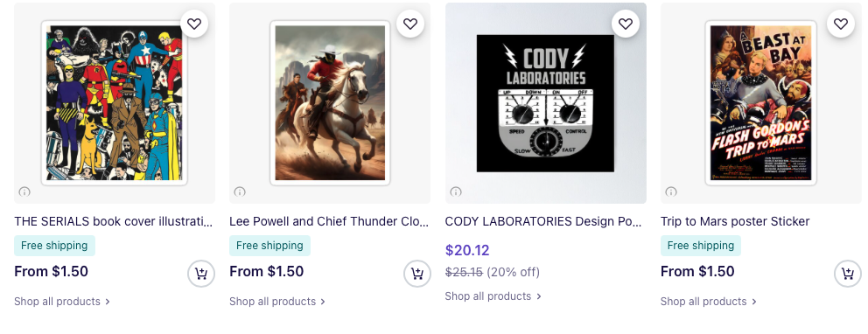Favorite THE SERIALS book cover sticker
Screen dimensions: 868x334
(194, 24)
